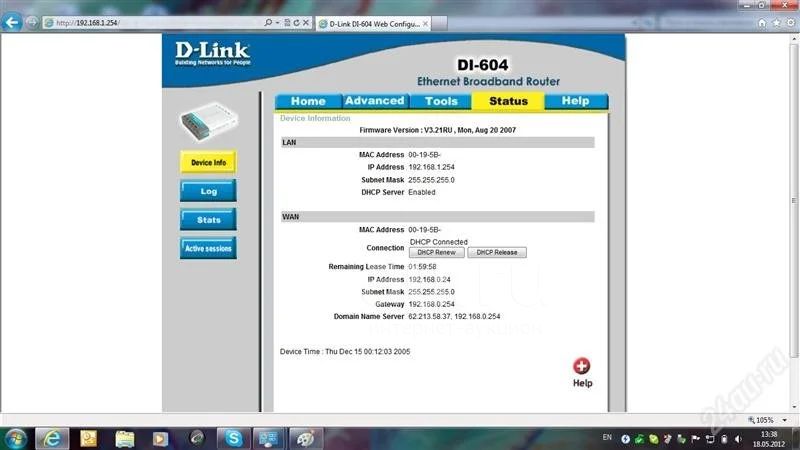The width and height of the screenshot is (800, 450).
Task: Open the Paint palette taskbar icon
Action: (x=305, y=439)
